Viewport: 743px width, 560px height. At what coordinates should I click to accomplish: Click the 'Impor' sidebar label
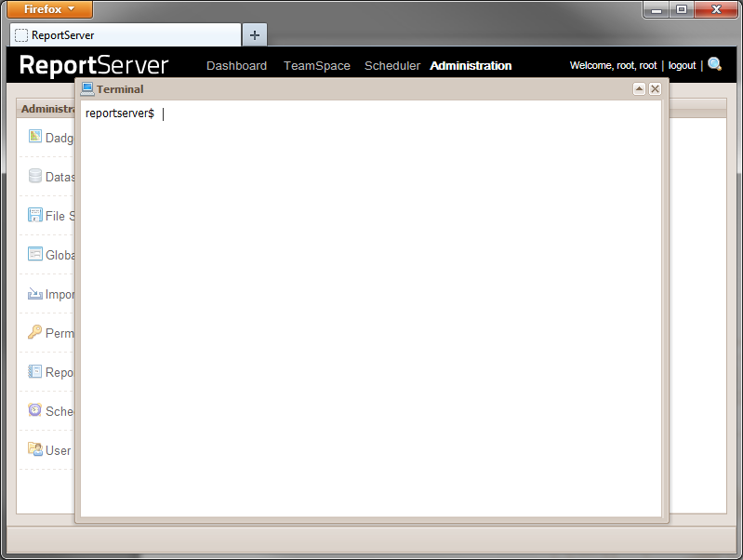tap(60, 295)
